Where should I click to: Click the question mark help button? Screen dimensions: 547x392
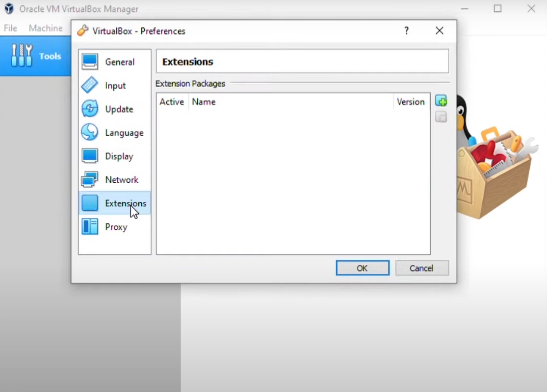(406, 31)
